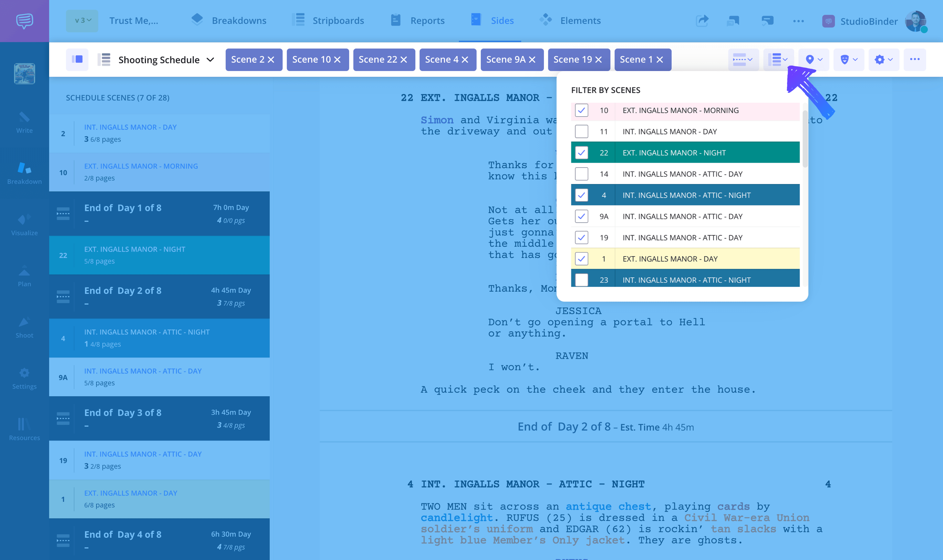This screenshot has height=560, width=943.
Task: Remove the Scene 1 filter chip
Action: click(659, 60)
